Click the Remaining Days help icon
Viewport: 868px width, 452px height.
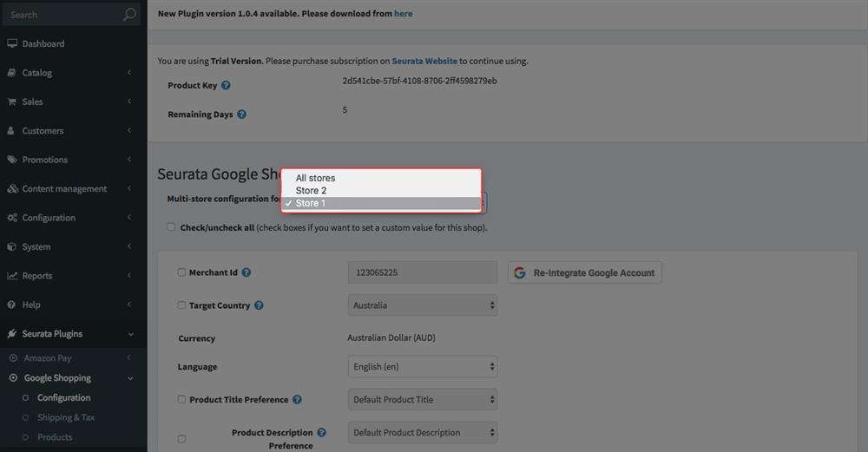click(242, 115)
